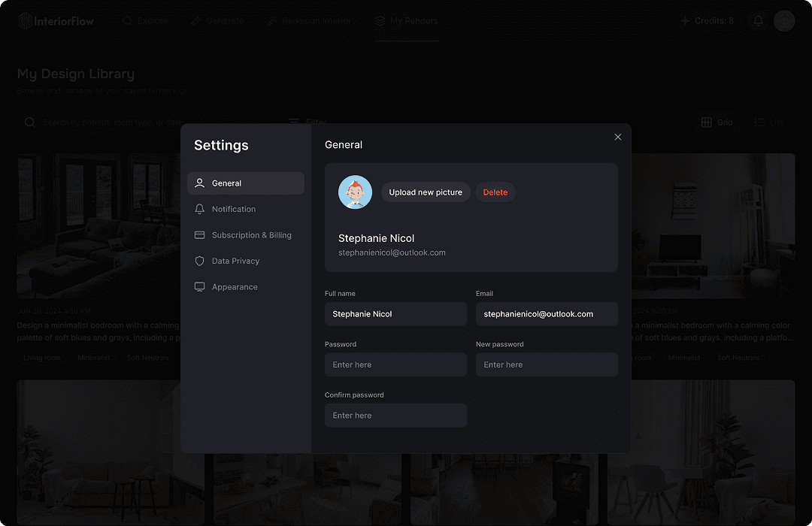Switch to List view
Image resolution: width=812 pixels, height=526 pixels.
click(768, 122)
